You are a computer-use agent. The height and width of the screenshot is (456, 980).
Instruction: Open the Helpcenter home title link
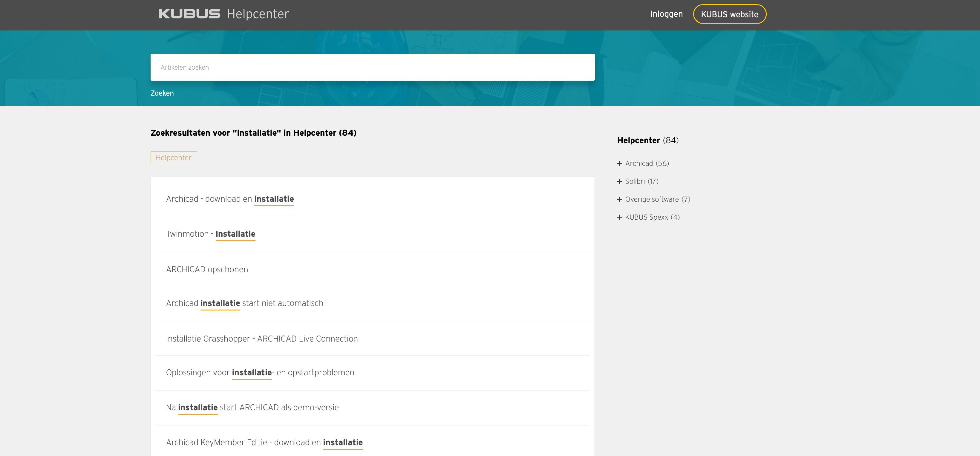[258, 14]
